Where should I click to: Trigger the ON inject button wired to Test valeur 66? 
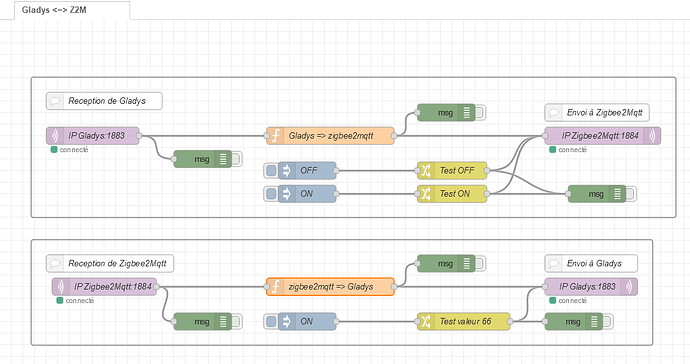tap(271, 322)
